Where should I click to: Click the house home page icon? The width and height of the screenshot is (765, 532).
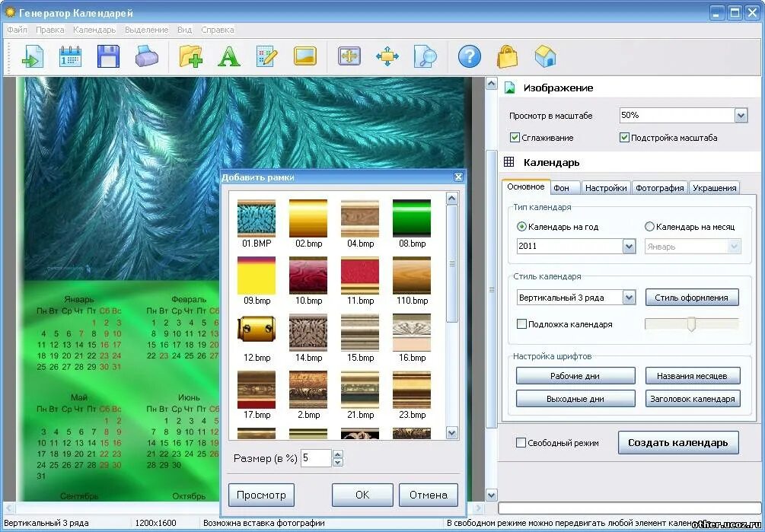point(546,56)
